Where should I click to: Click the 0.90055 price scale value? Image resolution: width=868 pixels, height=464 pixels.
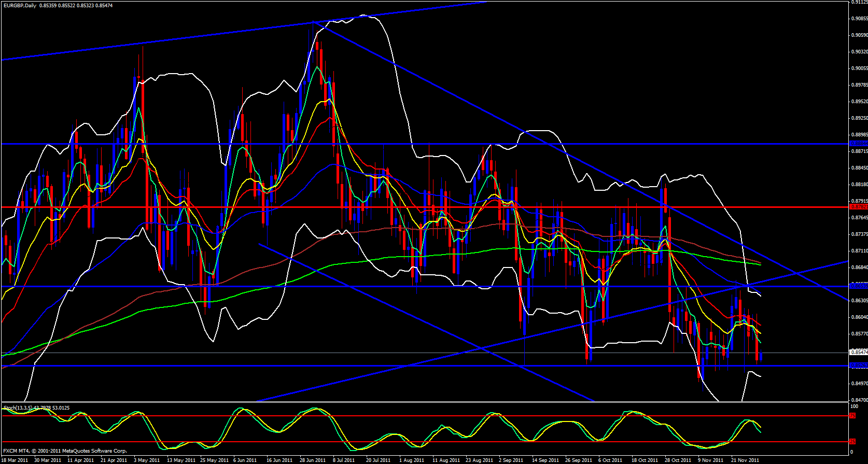coord(859,68)
